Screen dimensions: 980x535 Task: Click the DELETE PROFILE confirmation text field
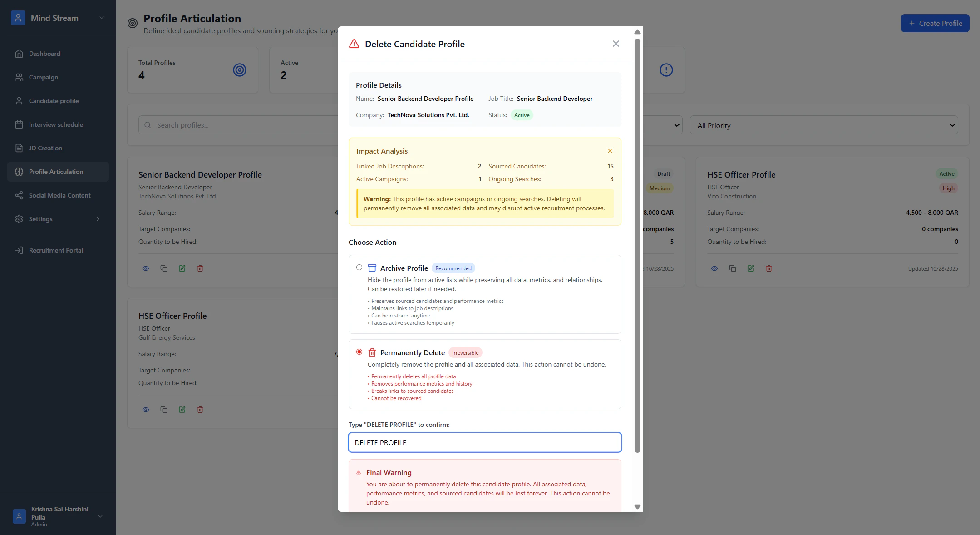coord(484,442)
